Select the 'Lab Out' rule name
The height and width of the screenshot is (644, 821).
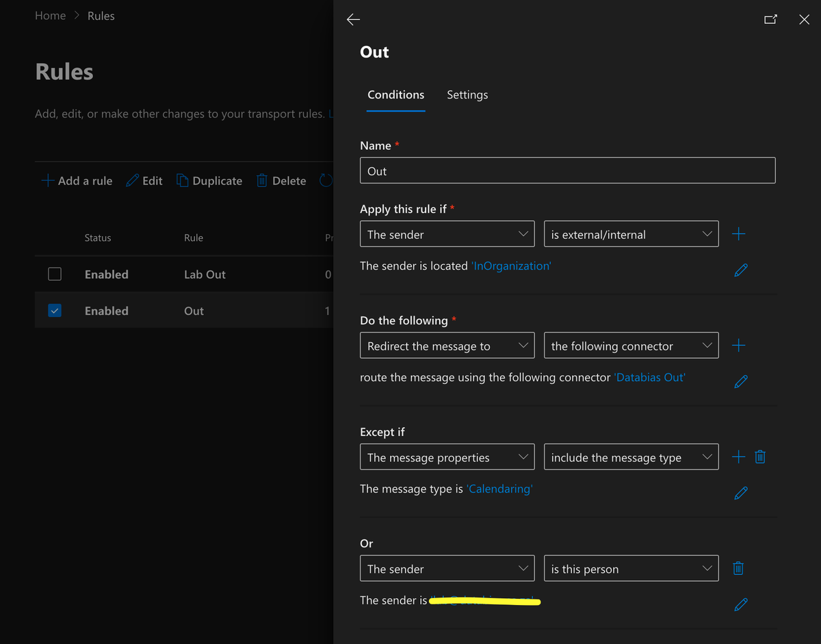(205, 274)
